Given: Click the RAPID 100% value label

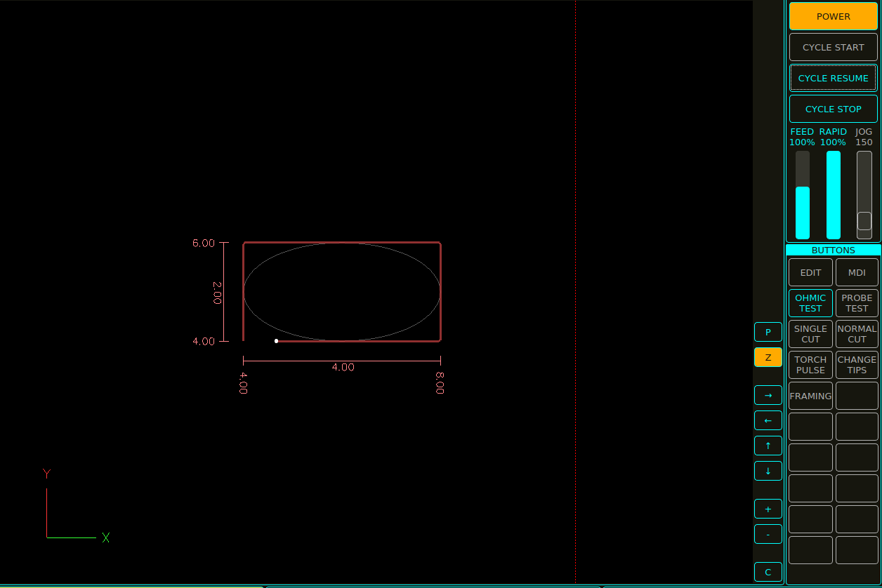Looking at the screenshot, I should (x=833, y=142).
